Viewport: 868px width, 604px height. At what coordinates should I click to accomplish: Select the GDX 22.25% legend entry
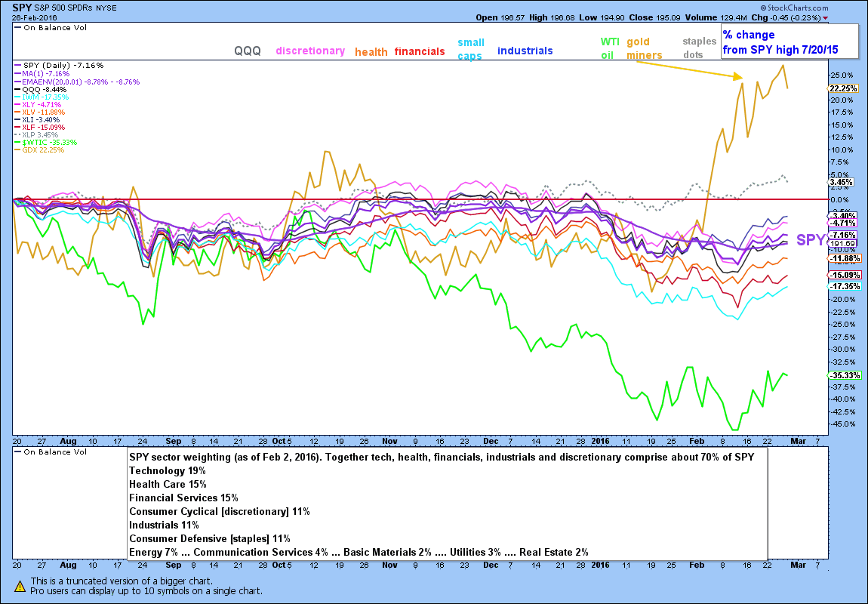[x=38, y=150]
